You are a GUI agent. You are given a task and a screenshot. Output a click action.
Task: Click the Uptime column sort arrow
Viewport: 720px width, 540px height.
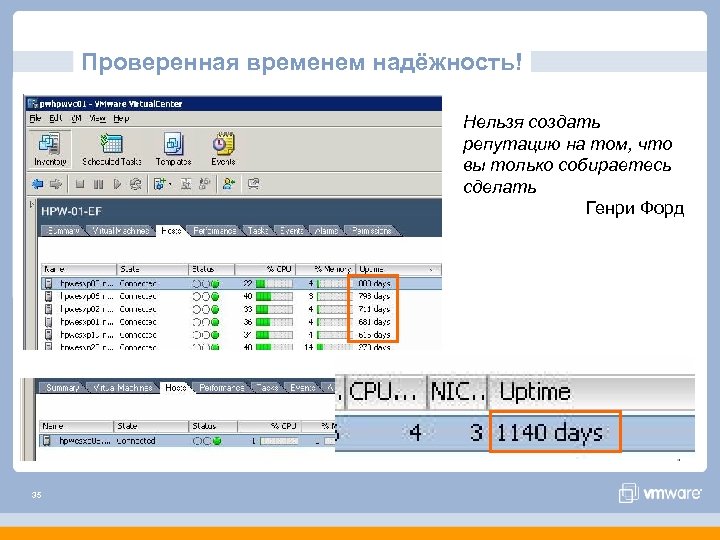(x=431, y=270)
